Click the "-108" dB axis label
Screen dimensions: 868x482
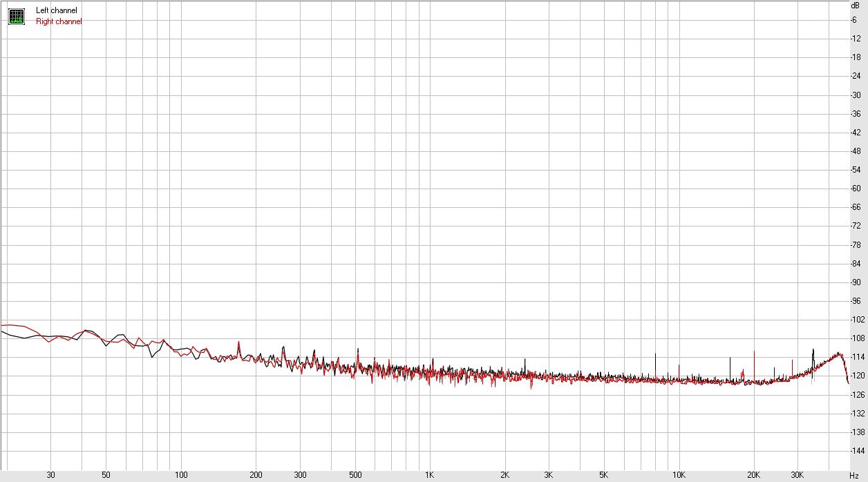coord(858,338)
